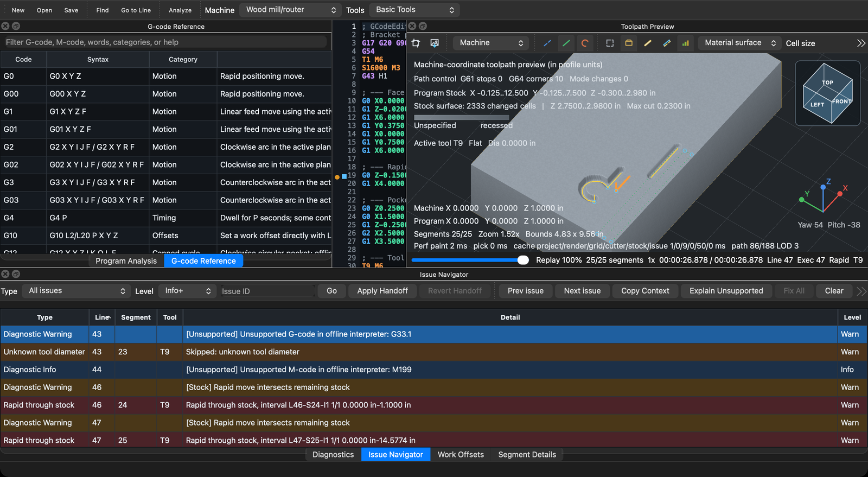Open the Machine profile dropdown

coord(290,10)
